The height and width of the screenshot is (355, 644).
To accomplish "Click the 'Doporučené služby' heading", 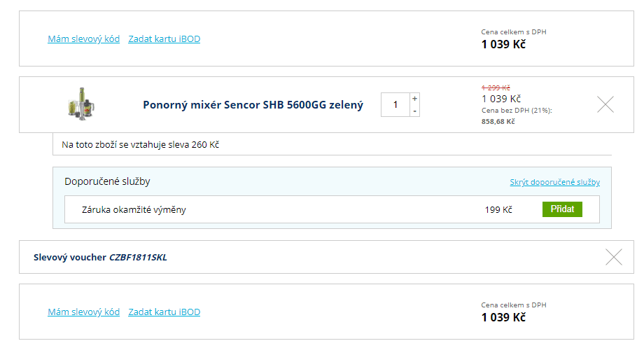I will coord(107,181).
